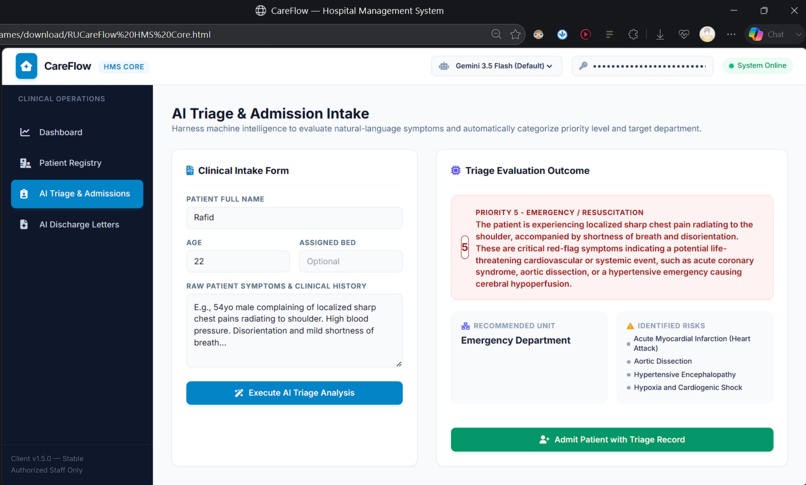Open the reading list lines icon
The image size is (806, 485).
pos(610,34)
